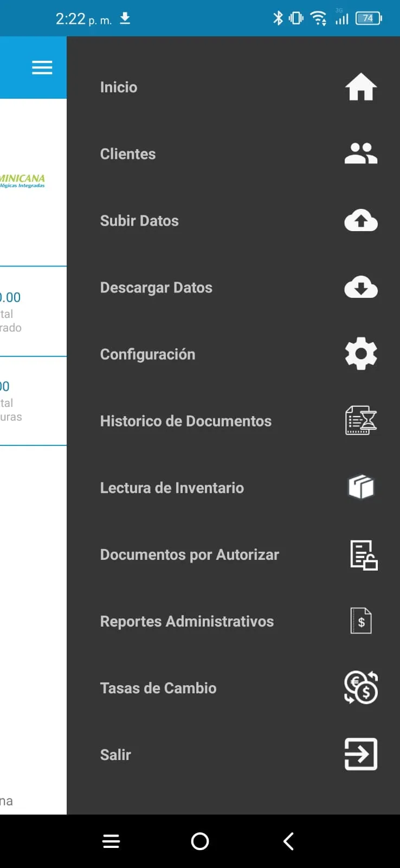Tap the house icon beside Inicio

click(361, 87)
